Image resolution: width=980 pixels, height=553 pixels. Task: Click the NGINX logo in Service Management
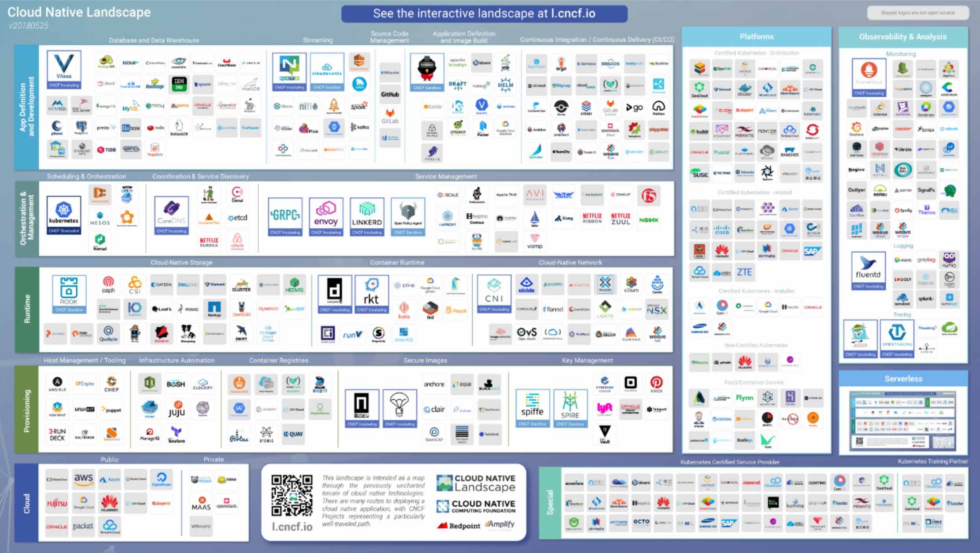[x=648, y=220]
